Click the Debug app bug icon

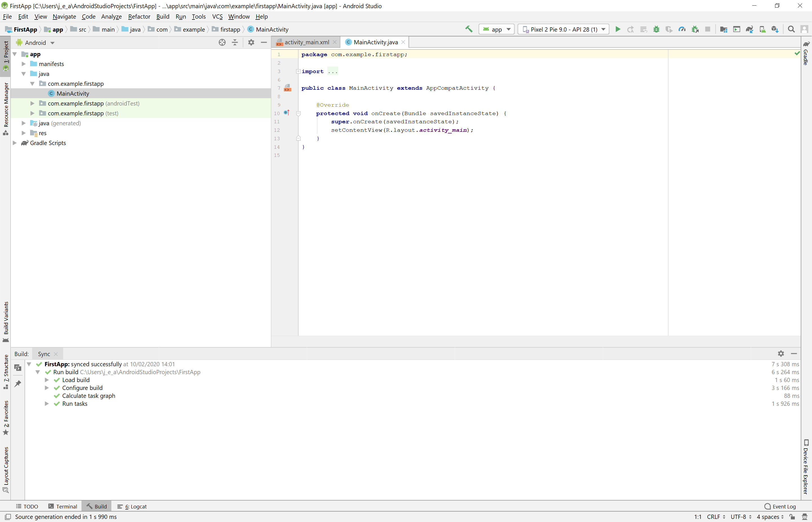[656, 29]
